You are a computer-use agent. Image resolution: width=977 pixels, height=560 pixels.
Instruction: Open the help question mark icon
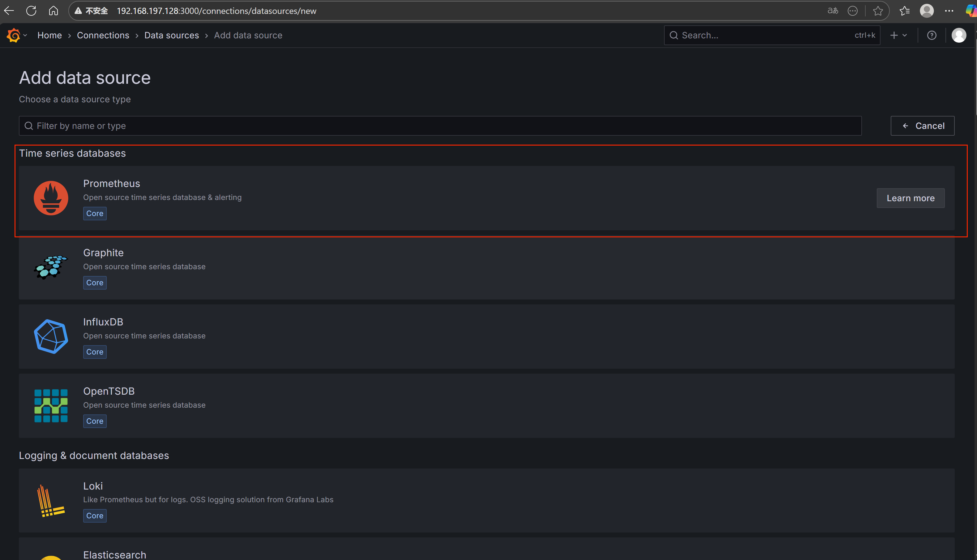tap(932, 35)
